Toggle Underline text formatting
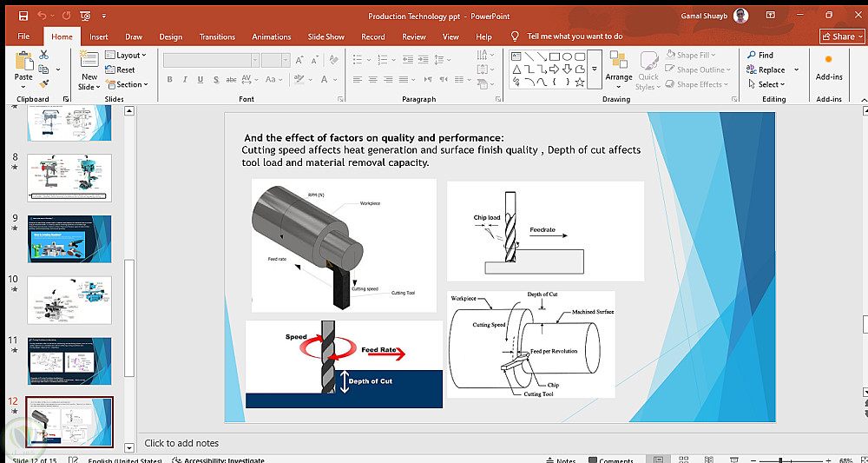Screen dimensions: 868x463 point(199,79)
